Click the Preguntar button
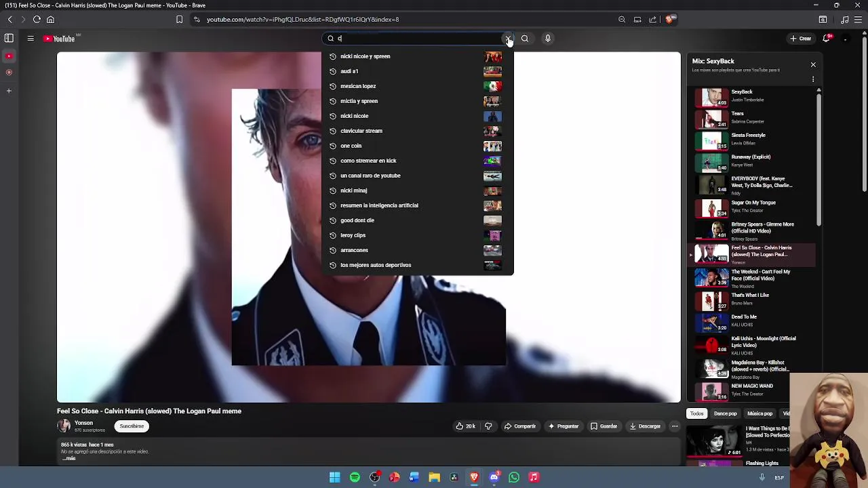This screenshot has width=868, height=488. coord(563,426)
